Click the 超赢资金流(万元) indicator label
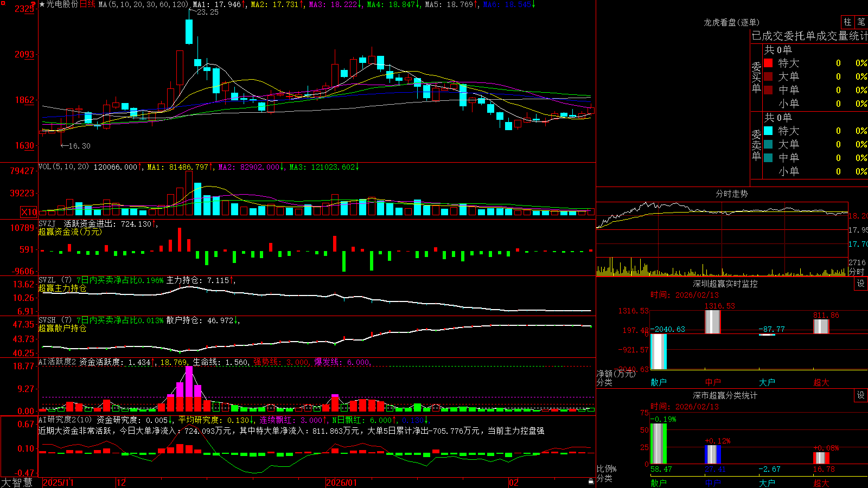 click(x=70, y=232)
